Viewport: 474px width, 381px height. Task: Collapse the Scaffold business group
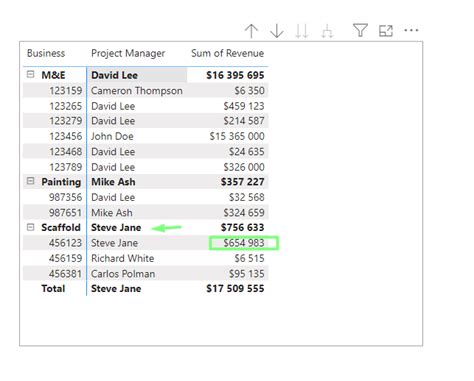[x=30, y=227]
